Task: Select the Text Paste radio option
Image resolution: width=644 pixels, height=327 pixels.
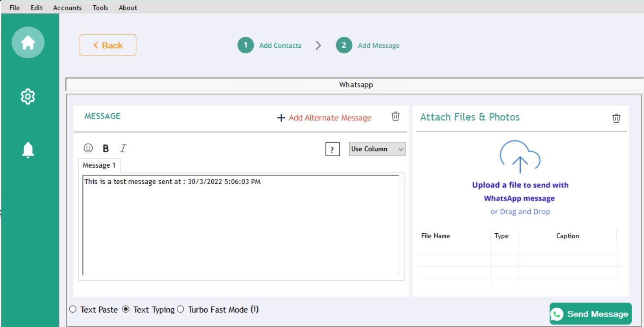Action: [x=73, y=309]
